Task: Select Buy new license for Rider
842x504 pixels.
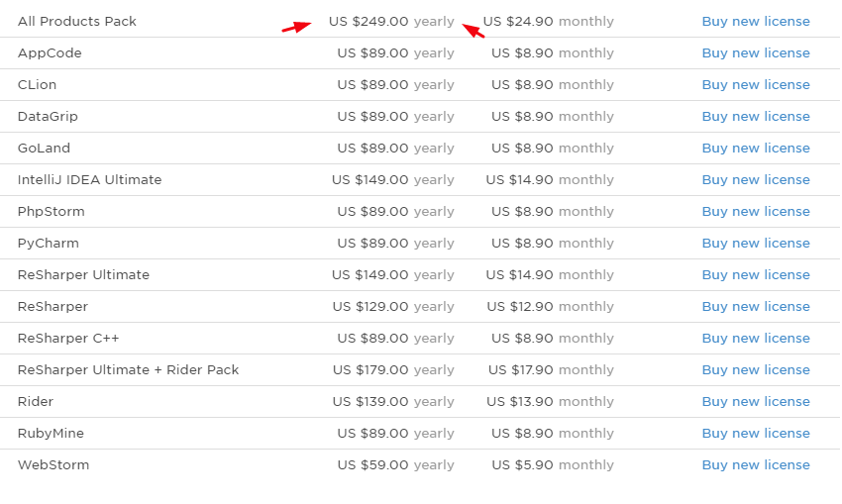Action: [756, 401]
